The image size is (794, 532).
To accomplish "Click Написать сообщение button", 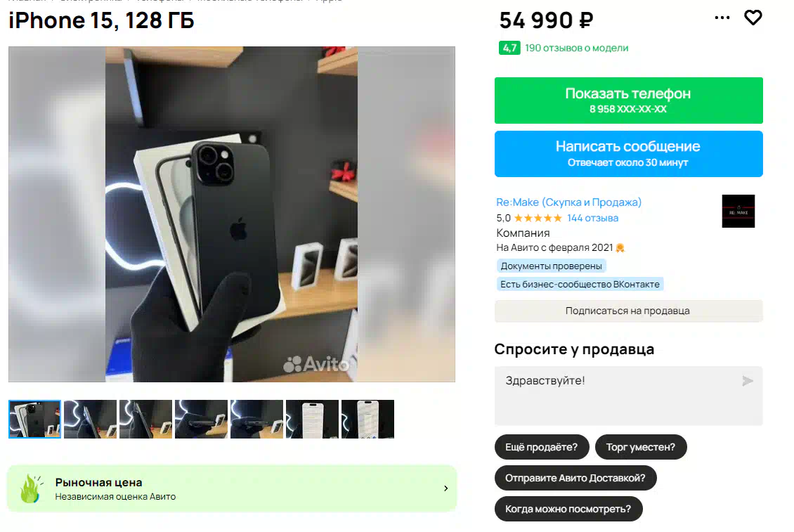I will pyautogui.click(x=628, y=154).
